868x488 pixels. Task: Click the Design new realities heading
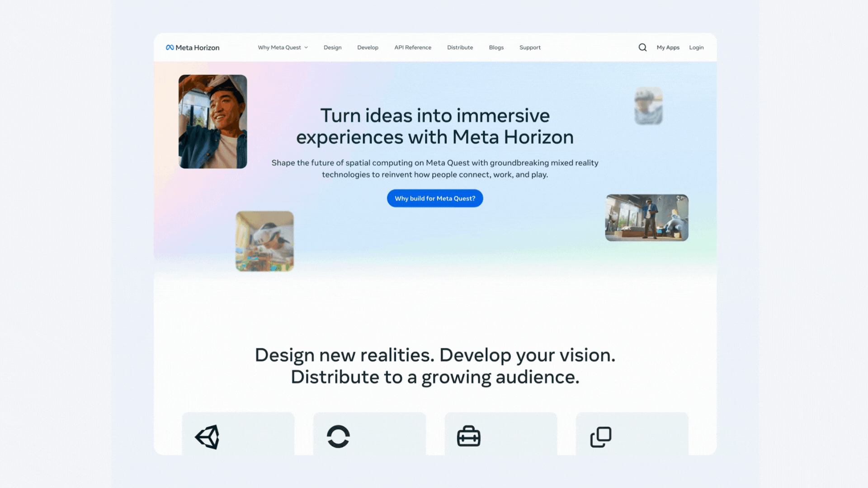435,366
